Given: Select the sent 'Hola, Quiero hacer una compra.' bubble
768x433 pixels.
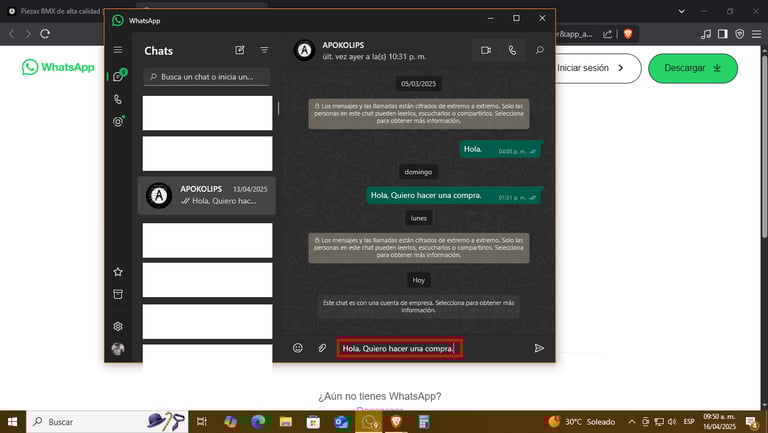Looking at the screenshot, I should tap(455, 195).
